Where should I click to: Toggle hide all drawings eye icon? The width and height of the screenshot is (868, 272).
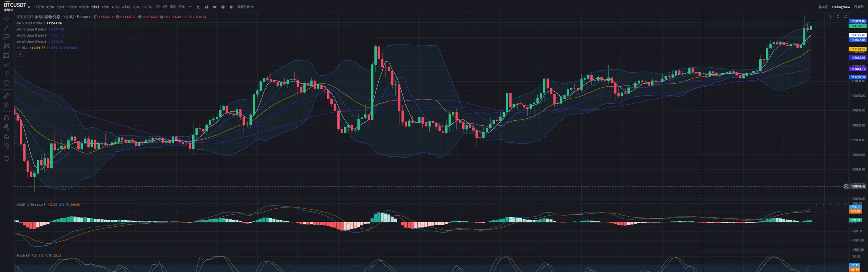coord(7,145)
